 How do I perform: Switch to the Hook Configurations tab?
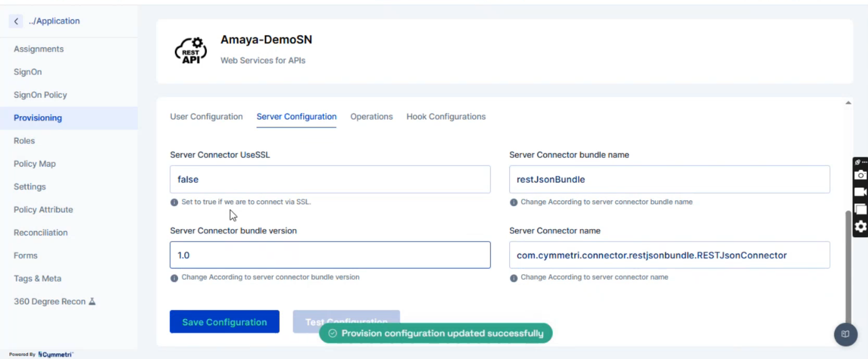446,117
